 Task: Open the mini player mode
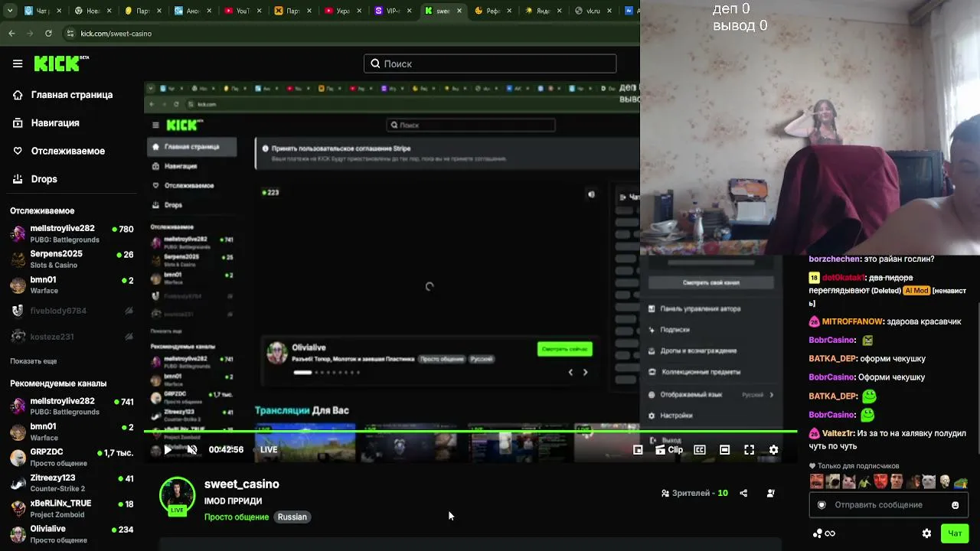638,450
